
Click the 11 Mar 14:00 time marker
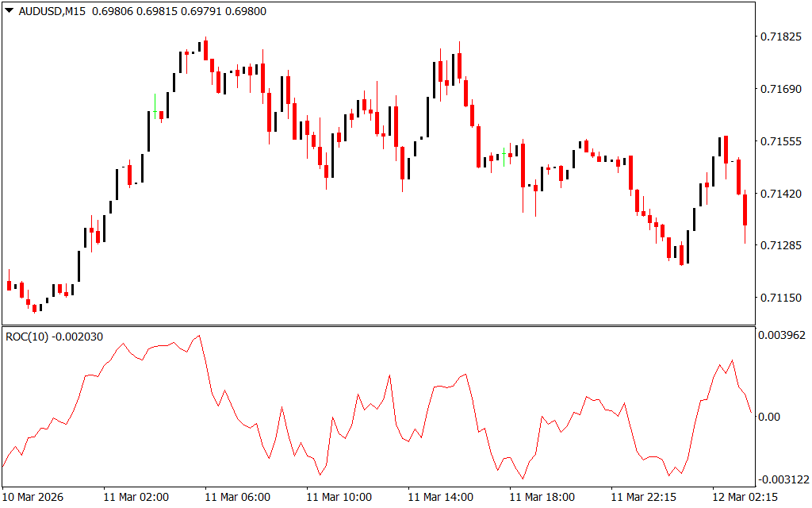pos(440,497)
